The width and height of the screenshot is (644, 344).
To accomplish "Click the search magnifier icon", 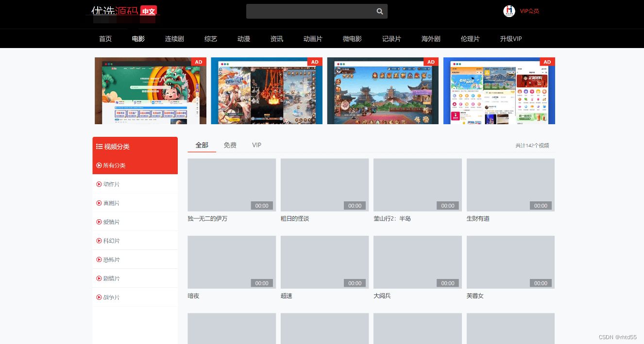I will point(380,12).
